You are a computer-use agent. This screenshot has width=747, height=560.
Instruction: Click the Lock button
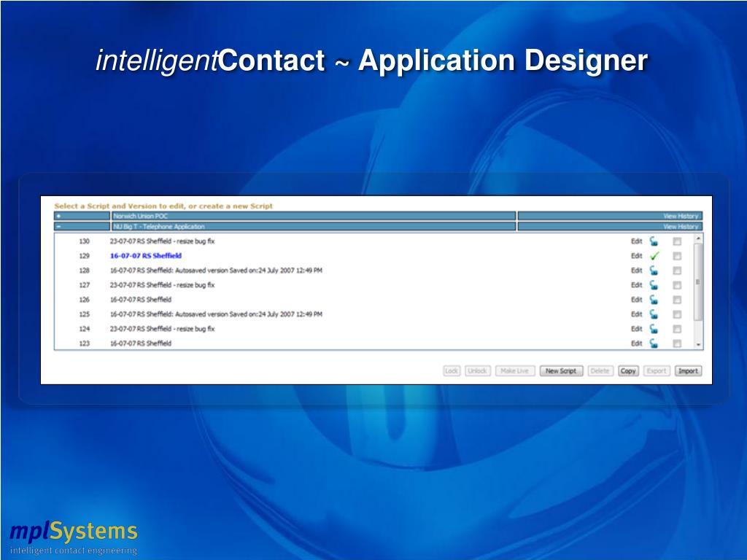(x=452, y=371)
